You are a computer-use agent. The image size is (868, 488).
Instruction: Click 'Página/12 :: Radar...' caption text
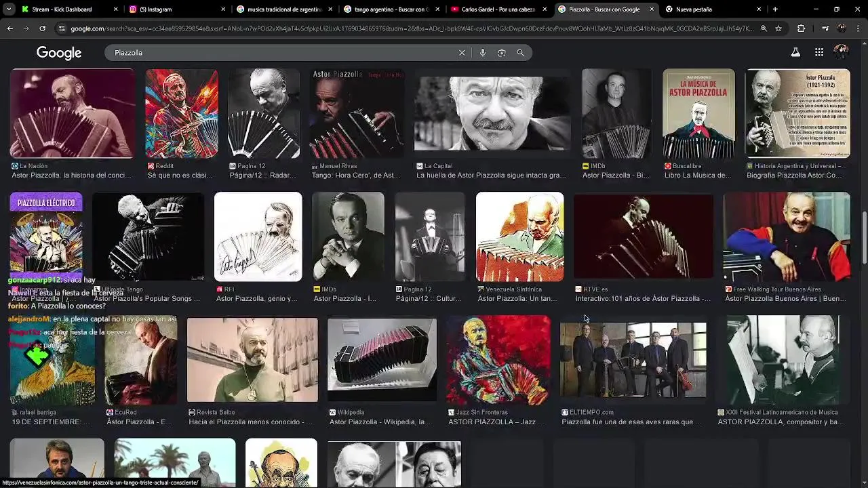coord(262,175)
